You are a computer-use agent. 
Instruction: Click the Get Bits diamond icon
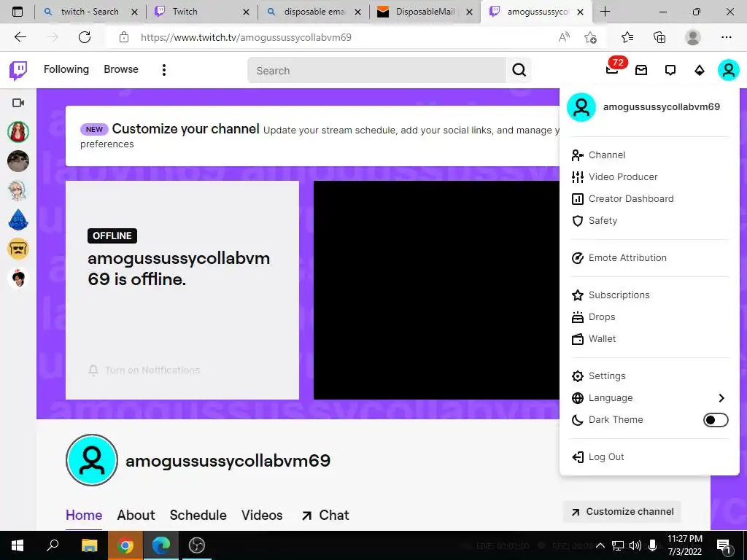coord(700,71)
